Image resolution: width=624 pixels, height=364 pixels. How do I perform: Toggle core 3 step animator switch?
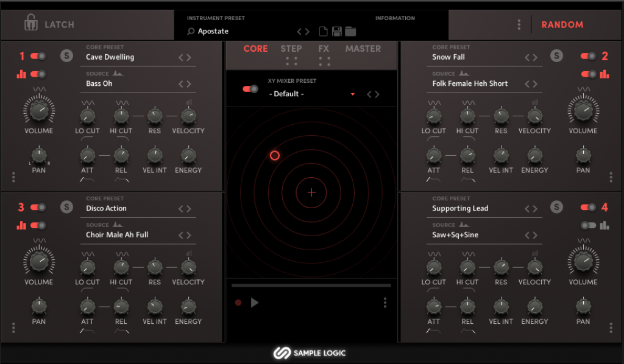tap(38, 225)
